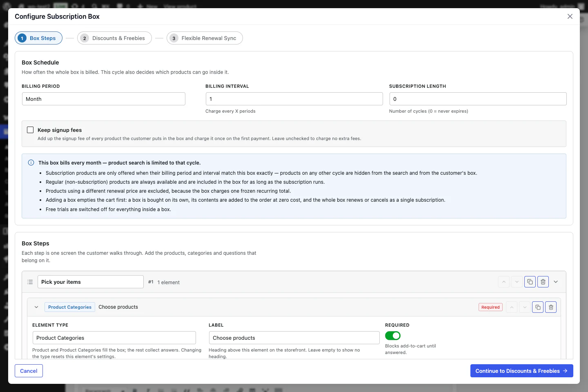Open the Discounts & Freebies step
Viewport: 588px width, 392px height.
pos(114,38)
